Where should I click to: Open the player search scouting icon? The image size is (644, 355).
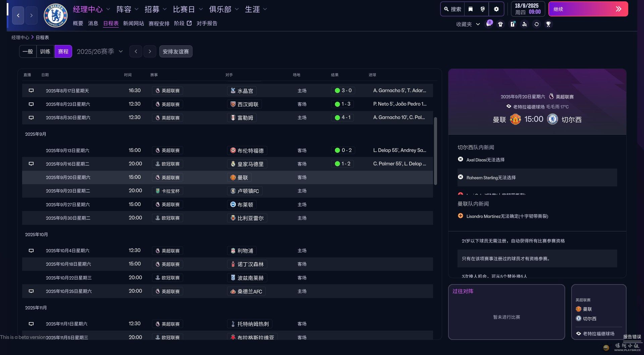point(525,24)
